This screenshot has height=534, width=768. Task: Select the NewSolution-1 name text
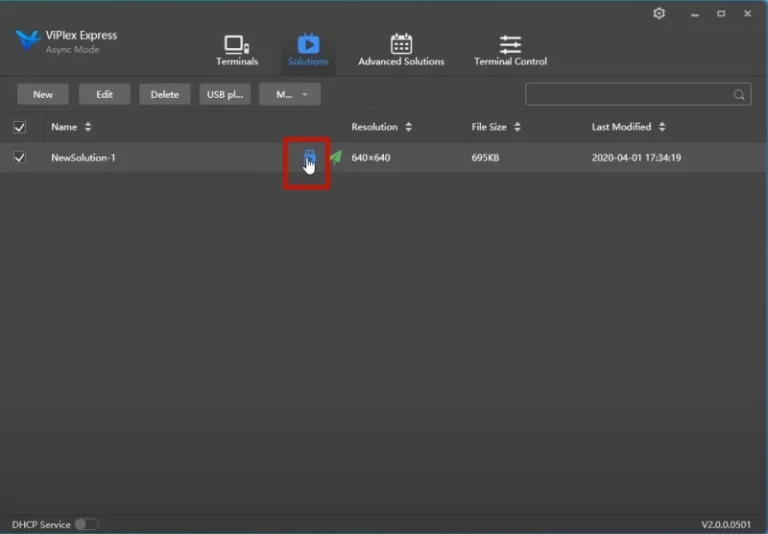point(83,157)
